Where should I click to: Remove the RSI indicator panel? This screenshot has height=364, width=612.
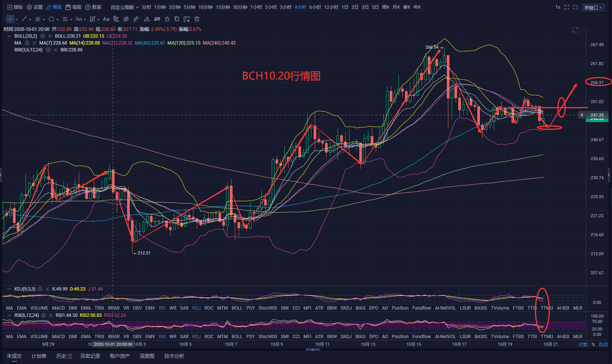[51, 315]
